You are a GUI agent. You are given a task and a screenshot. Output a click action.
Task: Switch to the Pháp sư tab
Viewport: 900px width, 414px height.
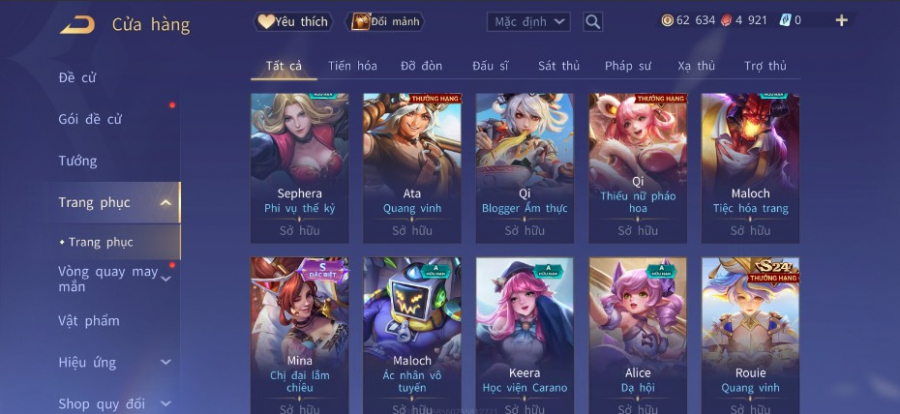tap(628, 66)
